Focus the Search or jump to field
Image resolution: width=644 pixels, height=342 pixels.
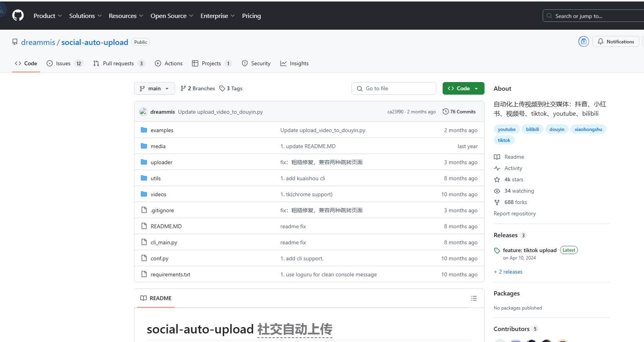[593, 16]
